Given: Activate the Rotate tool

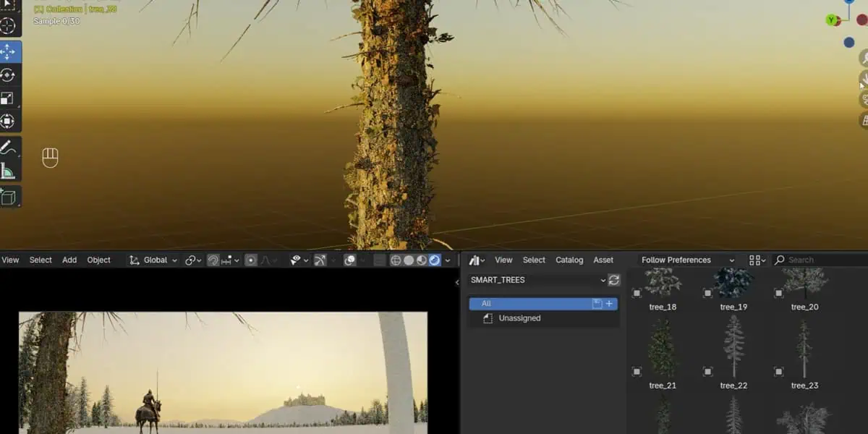Looking at the screenshot, I should (x=9, y=75).
